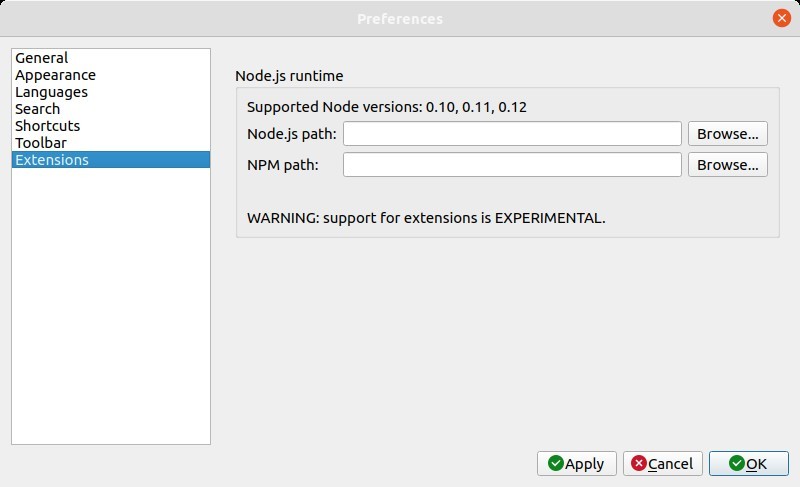Click the Preferences title bar

(400, 18)
